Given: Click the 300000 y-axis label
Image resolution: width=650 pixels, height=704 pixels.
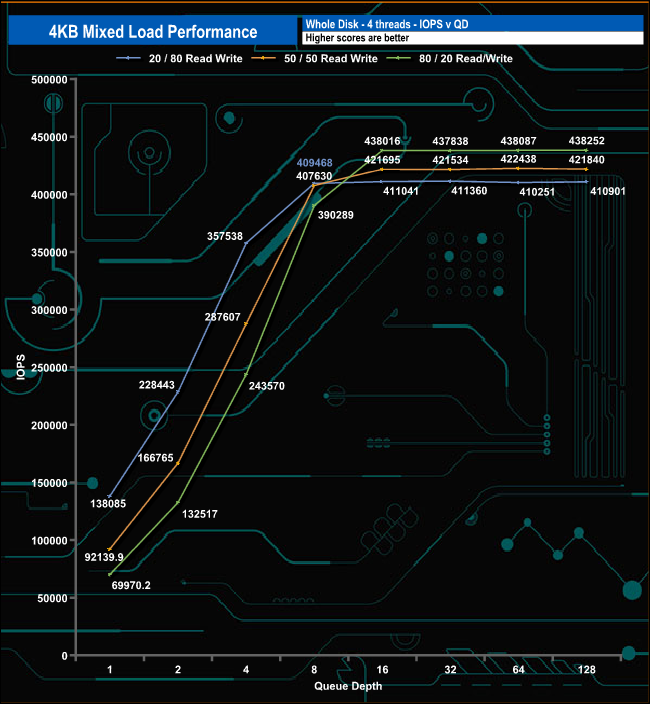Looking at the screenshot, I should pos(49,310).
